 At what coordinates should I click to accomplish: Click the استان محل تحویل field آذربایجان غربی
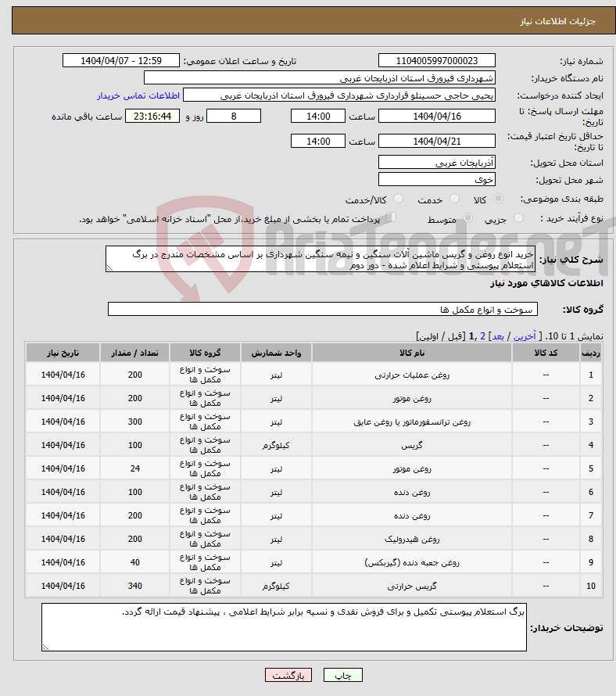[437, 163]
